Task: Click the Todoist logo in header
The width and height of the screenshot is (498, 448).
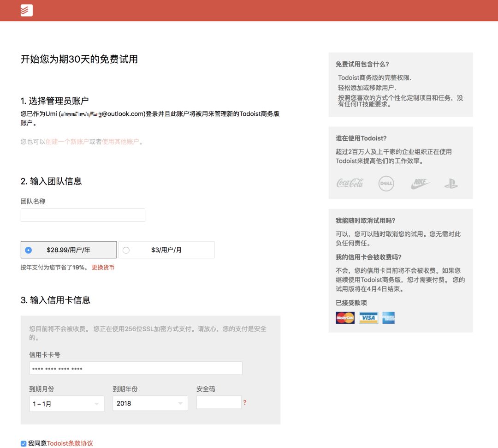Action: coord(26,10)
